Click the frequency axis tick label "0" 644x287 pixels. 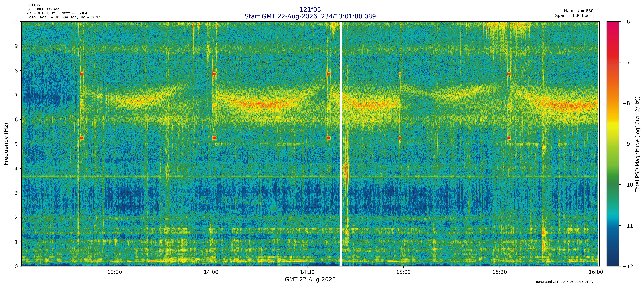(x=16, y=266)
